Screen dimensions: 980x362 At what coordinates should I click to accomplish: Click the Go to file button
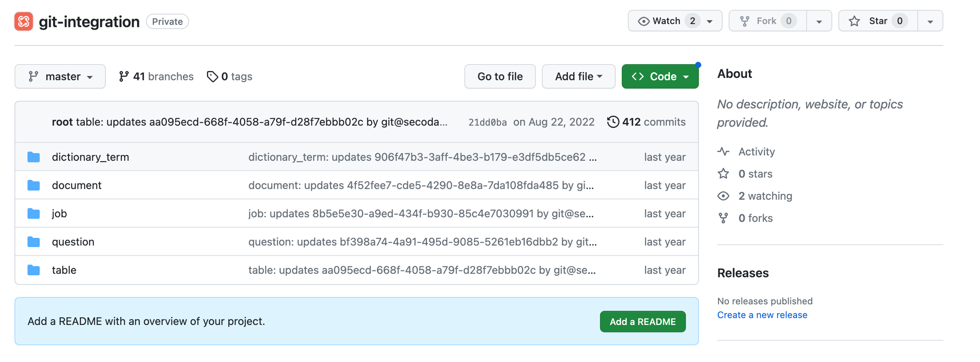tap(500, 77)
